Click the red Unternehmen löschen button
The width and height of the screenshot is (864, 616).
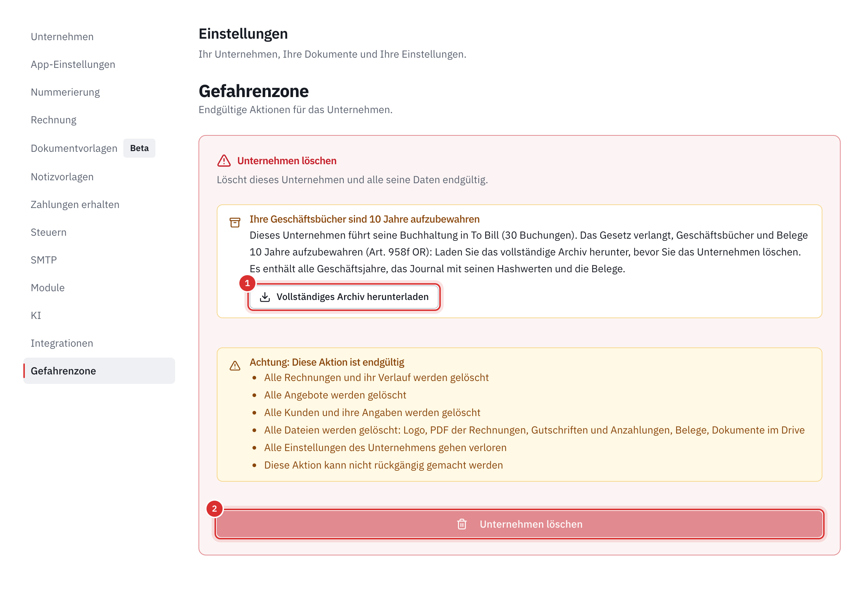point(519,524)
